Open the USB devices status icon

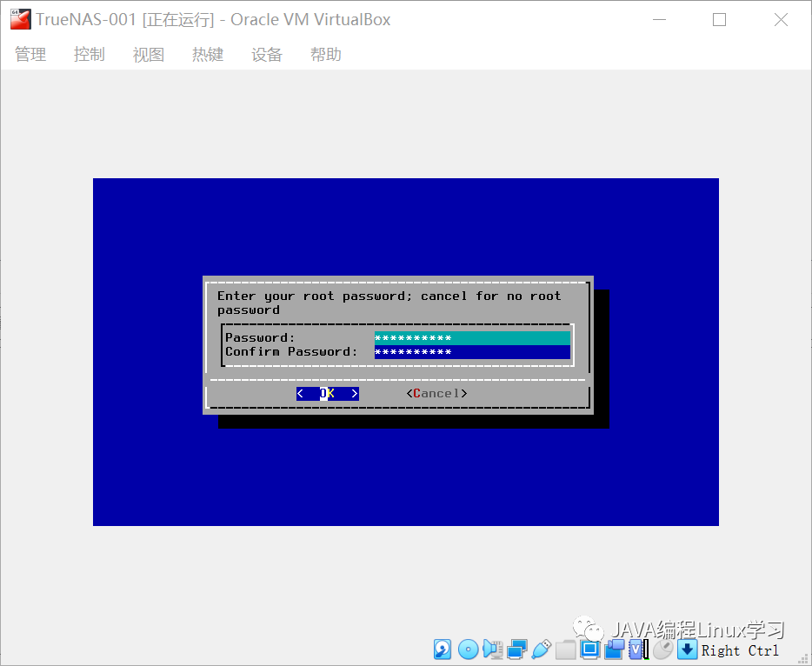541,649
